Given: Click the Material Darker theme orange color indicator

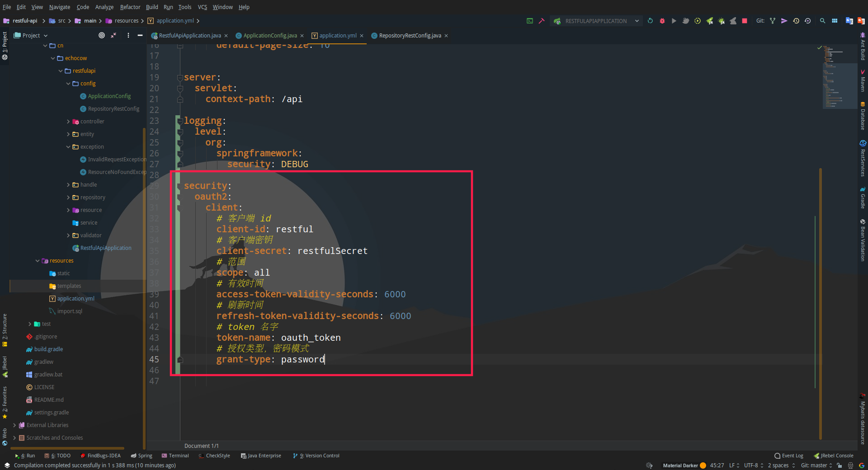Looking at the screenshot, I should click(x=703, y=465).
